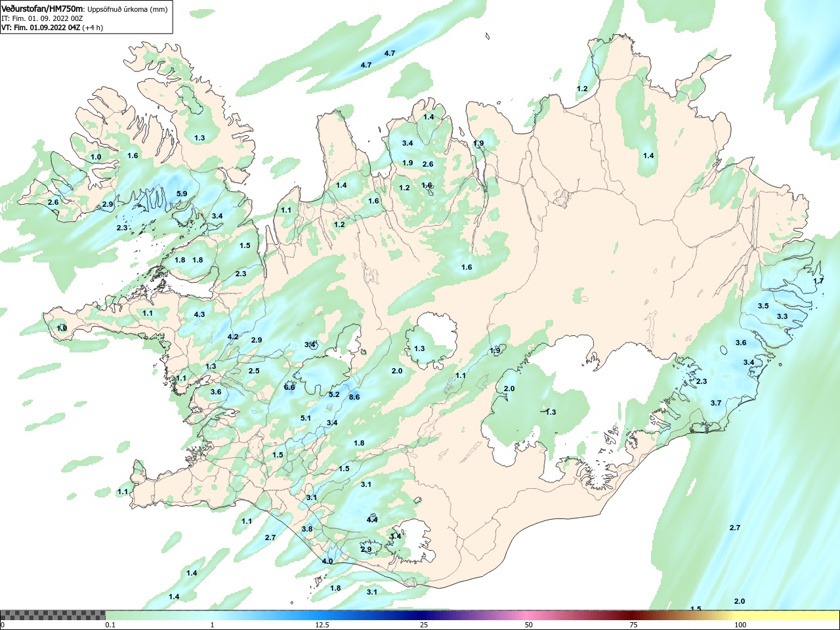Select the 6.6 precipitation value
Screen dimensions: 840x630
pos(289,387)
